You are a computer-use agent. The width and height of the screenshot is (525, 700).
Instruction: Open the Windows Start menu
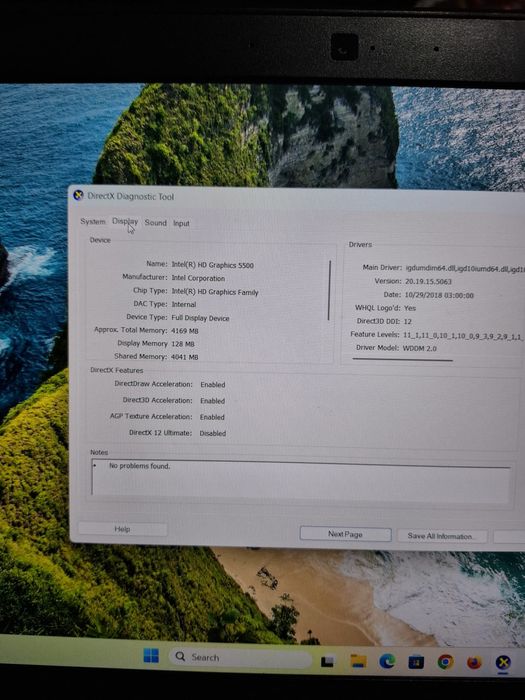(x=151, y=656)
